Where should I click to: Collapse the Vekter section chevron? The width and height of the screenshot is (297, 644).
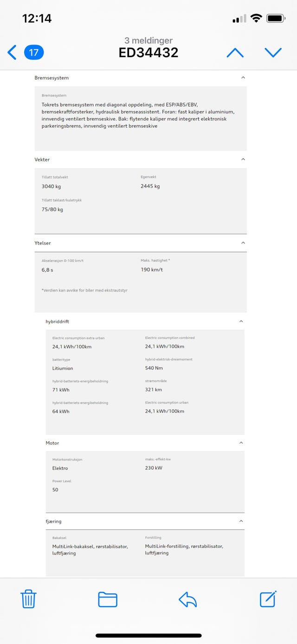243,159
